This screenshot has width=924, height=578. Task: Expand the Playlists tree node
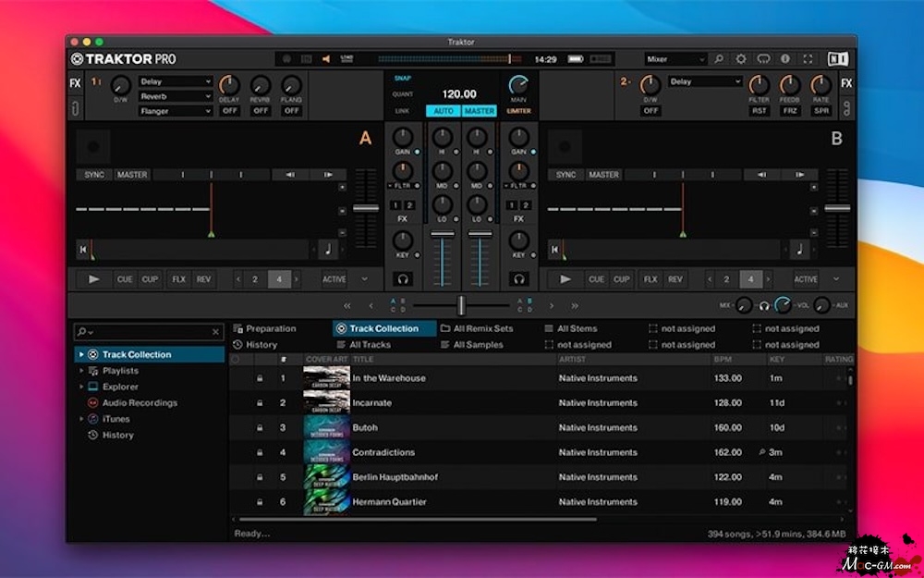tap(81, 371)
